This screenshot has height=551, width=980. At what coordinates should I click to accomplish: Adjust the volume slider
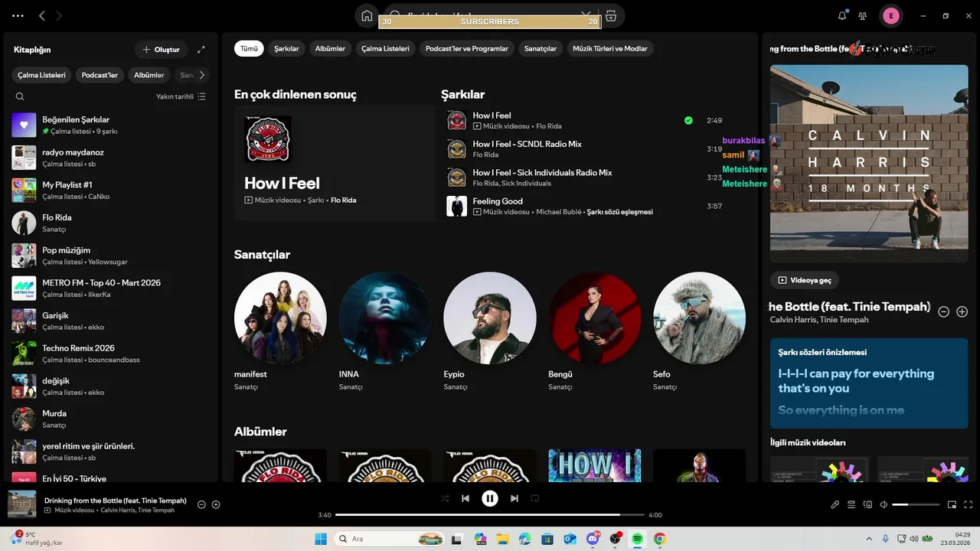(x=916, y=504)
